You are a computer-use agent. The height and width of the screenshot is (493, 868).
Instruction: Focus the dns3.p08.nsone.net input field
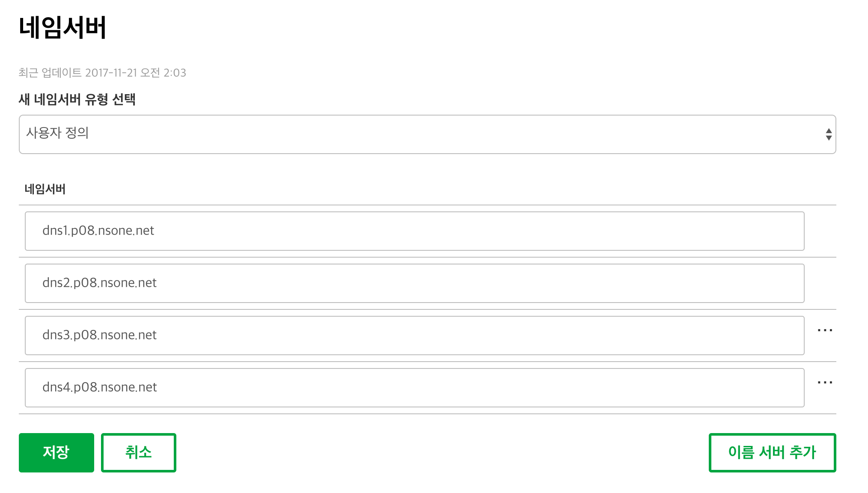coord(414,336)
